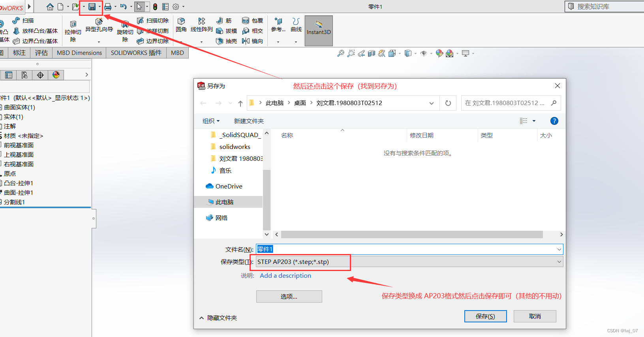Select the 拉伸切除 extruded cut tool

tap(73, 30)
